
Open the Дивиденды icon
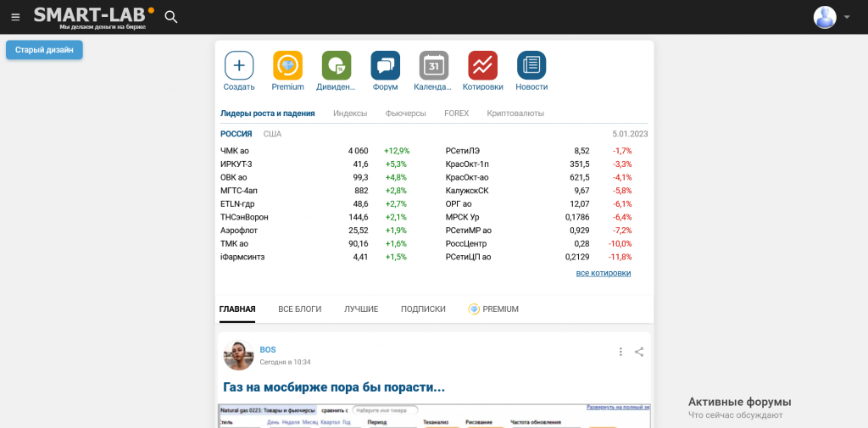click(337, 65)
